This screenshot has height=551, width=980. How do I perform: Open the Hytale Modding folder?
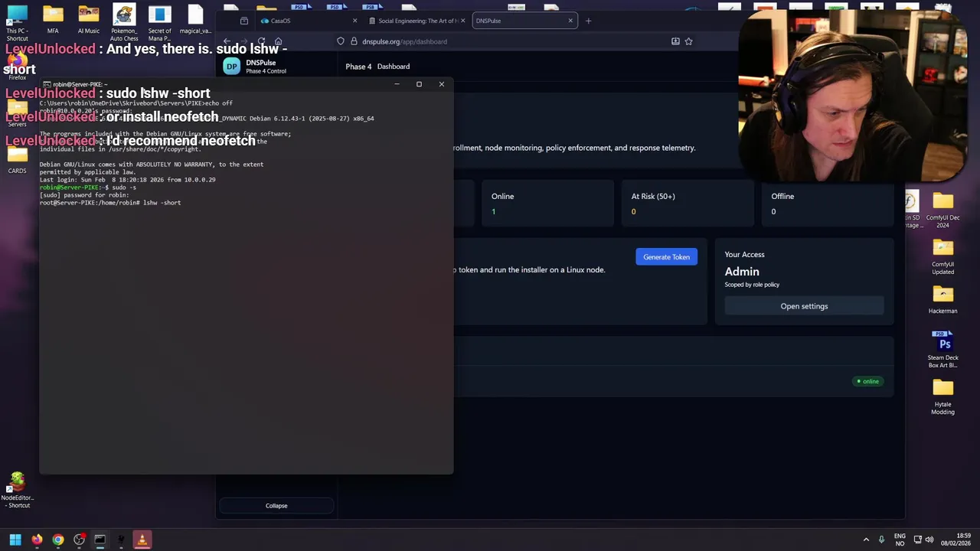click(942, 396)
